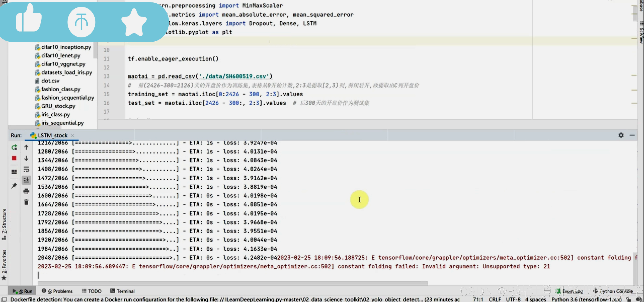Click the rerun LSTM_stock green icon

pos(14,148)
